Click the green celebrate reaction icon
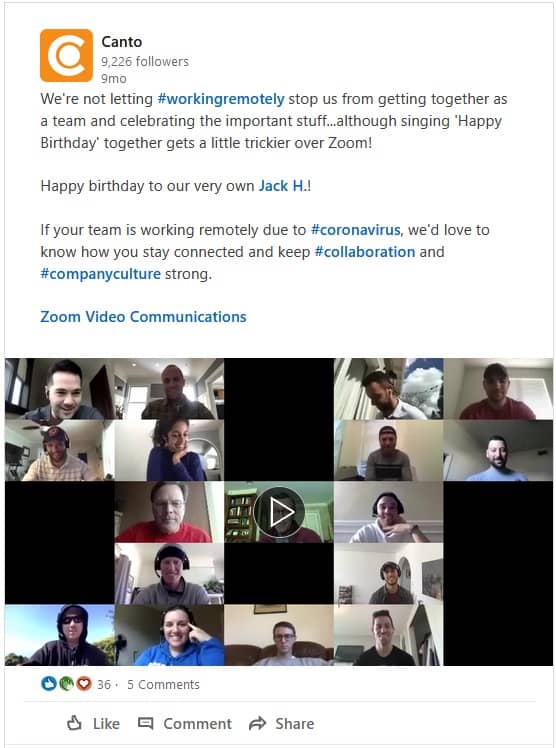 click(66, 684)
